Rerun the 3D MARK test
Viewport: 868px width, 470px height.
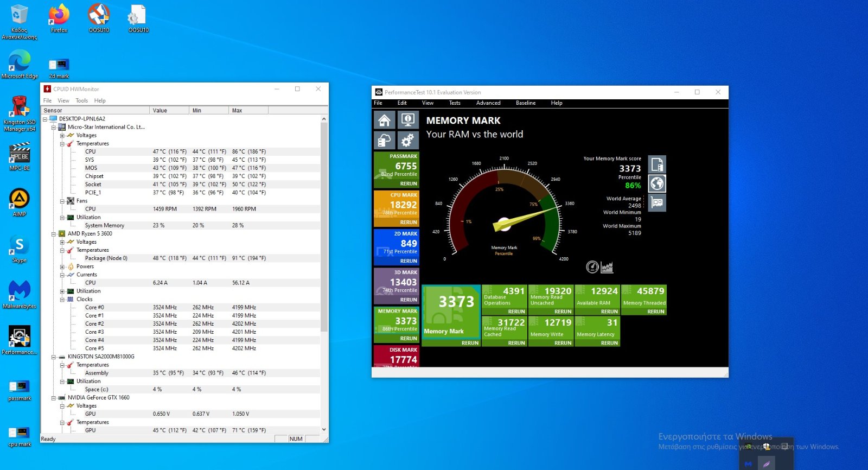(x=409, y=300)
